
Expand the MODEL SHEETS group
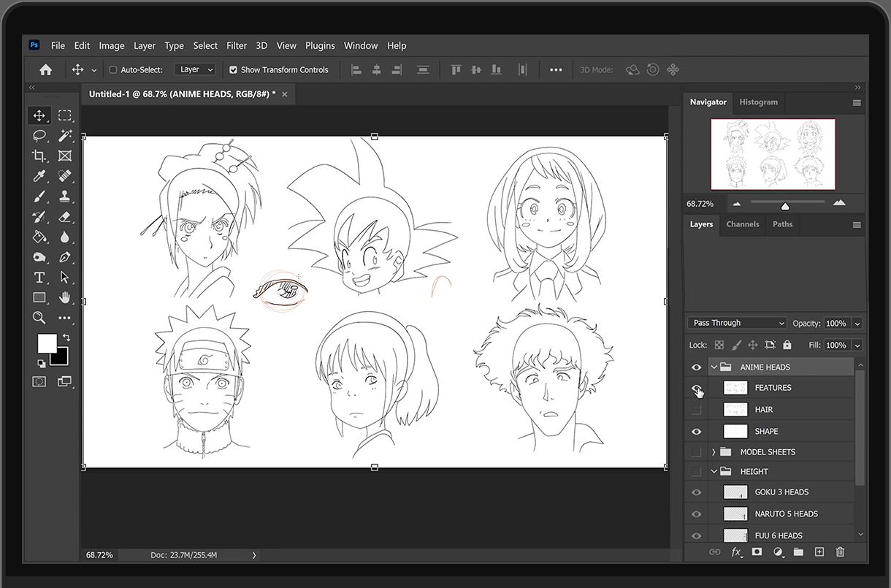(x=714, y=451)
